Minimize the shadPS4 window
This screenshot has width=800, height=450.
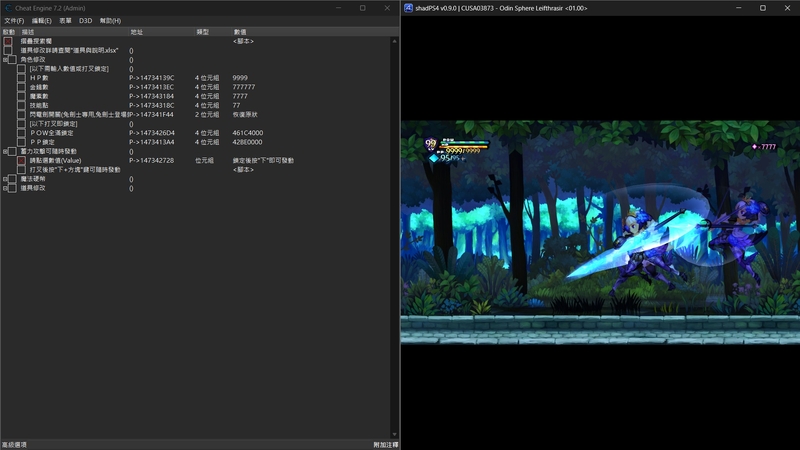pyautogui.click(x=738, y=8)
